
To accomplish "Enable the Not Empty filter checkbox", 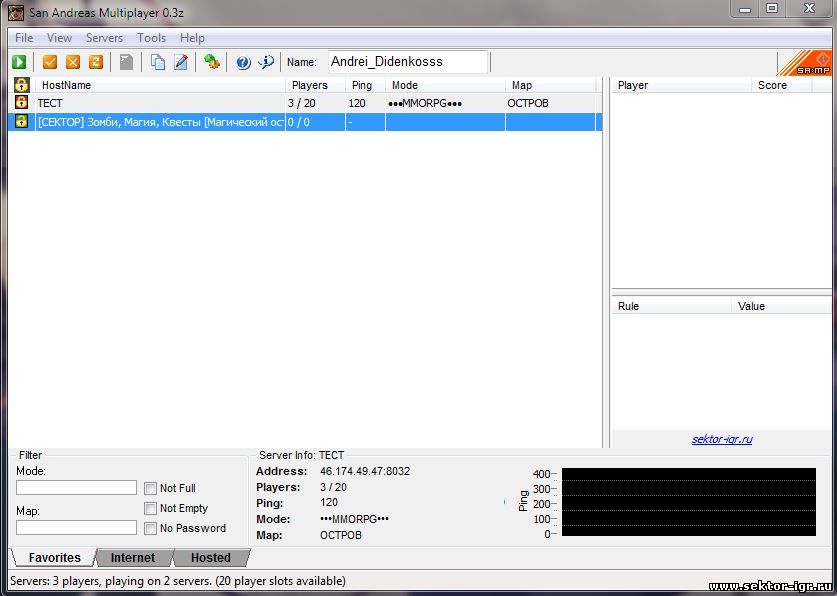I will 151,508.
